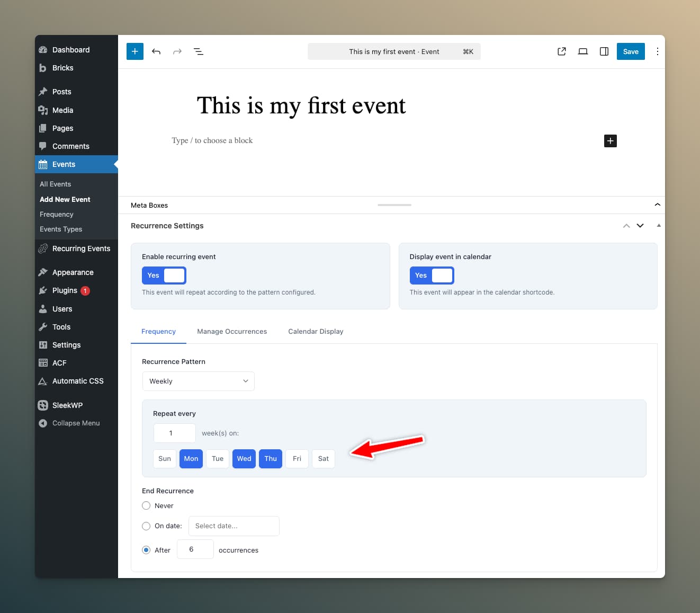
Task: Click the View event external link icon
Action: coord(562,51)
